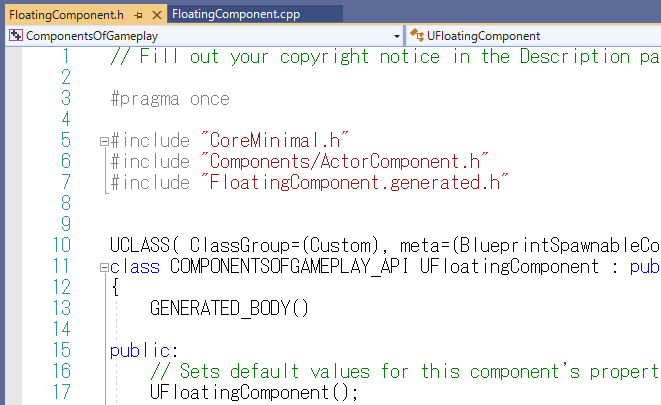
Task: Close the FloatingComponent.h tab
Action: coord(157,16)
